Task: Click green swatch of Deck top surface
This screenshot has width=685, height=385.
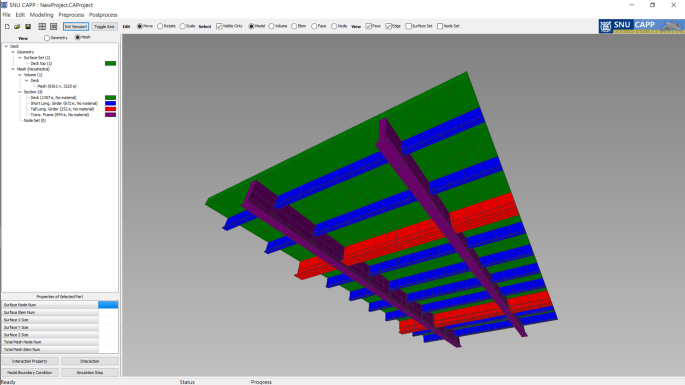Action: (x=111, y=63)
